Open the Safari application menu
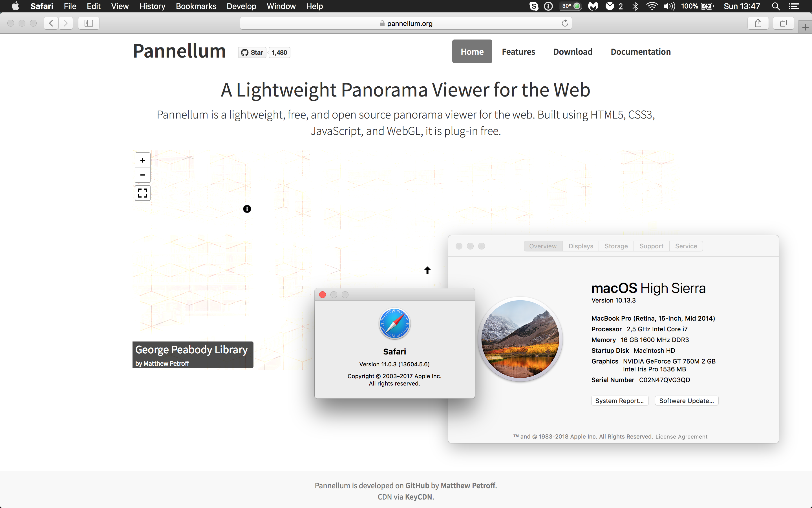The width and height of the screenshot is (812, 508). pos(42,6)
